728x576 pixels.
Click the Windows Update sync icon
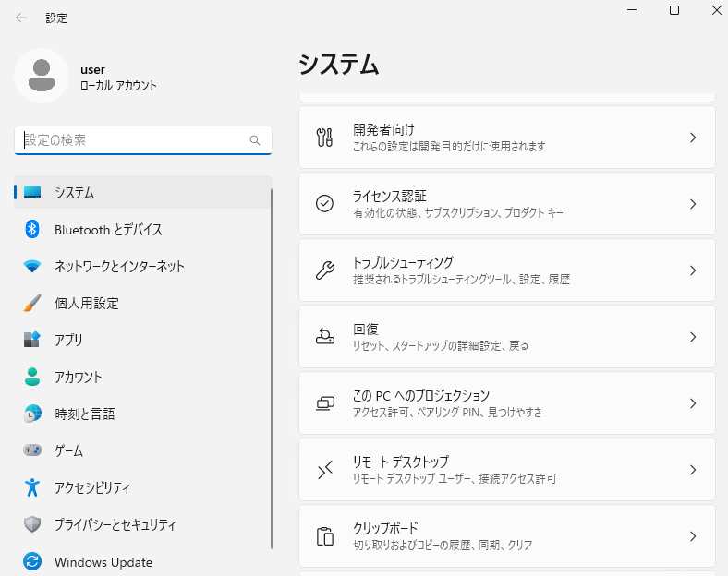pos(32,561)
